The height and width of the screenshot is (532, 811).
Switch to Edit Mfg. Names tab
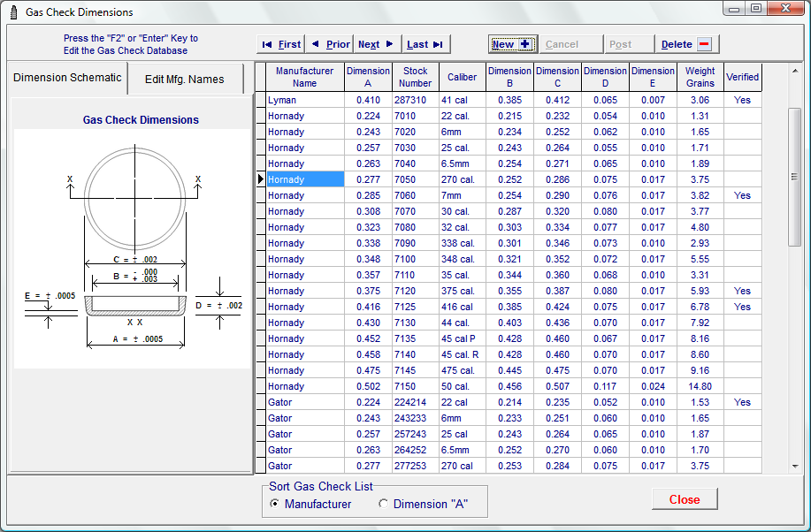click(185, 80)
